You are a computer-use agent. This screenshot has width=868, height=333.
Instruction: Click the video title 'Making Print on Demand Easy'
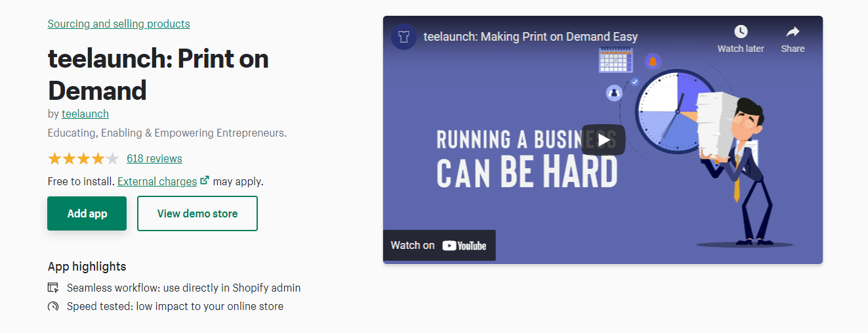[x=530, y=37]
